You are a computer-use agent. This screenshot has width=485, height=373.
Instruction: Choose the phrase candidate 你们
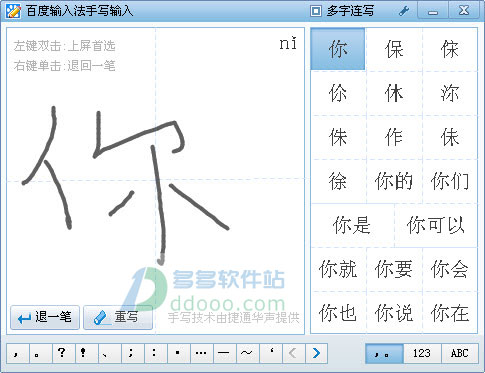coord(450,181)
